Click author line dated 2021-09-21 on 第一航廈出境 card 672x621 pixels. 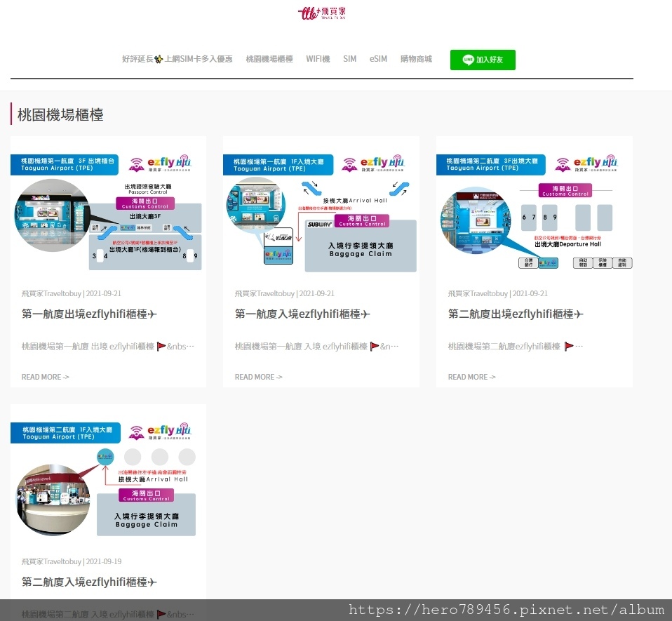(x=71, y=293)
